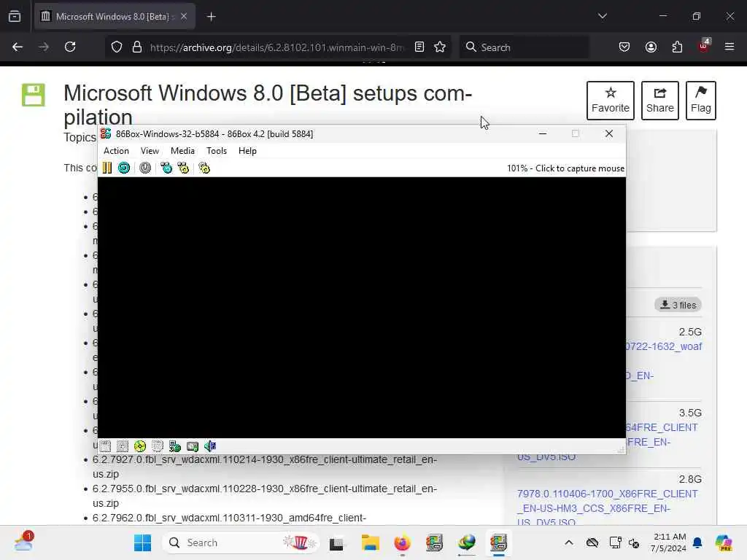
Task: Send Ctrl+Alt+Esc via 86Box toolbar
Action: (x=183, y=168)
